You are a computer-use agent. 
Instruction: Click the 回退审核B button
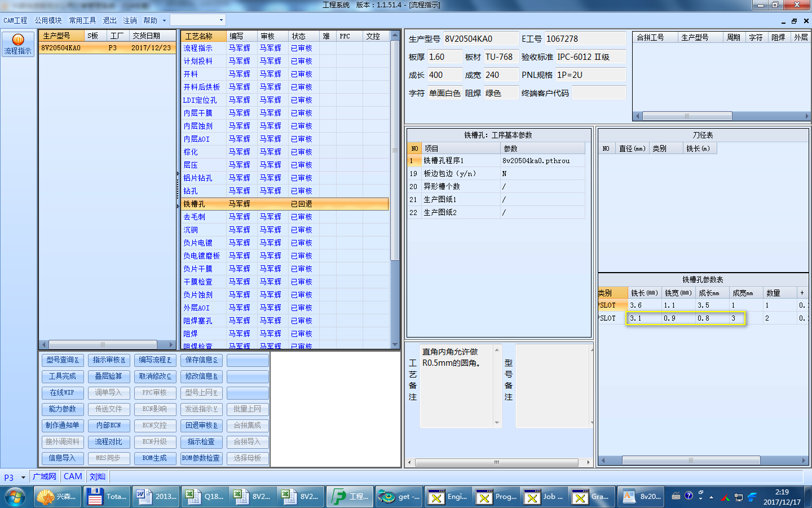click(201, 426)
